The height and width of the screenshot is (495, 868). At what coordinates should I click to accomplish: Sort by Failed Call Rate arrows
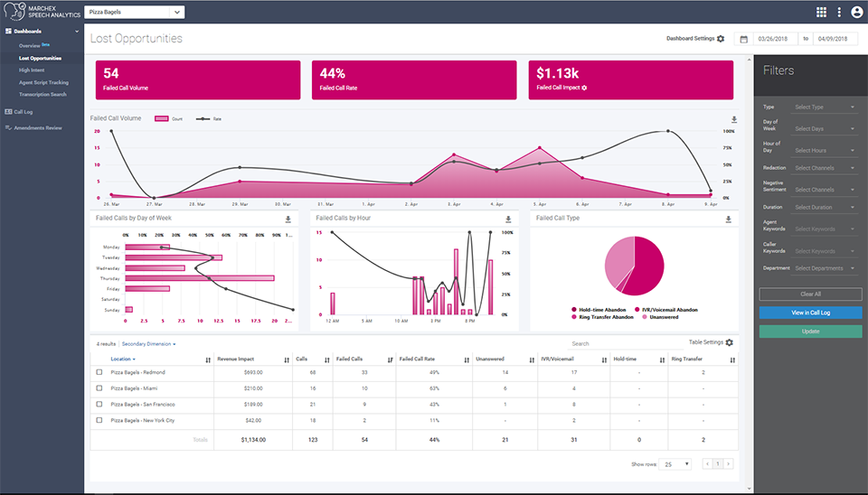pyautogui.click(x=467, y=360)
